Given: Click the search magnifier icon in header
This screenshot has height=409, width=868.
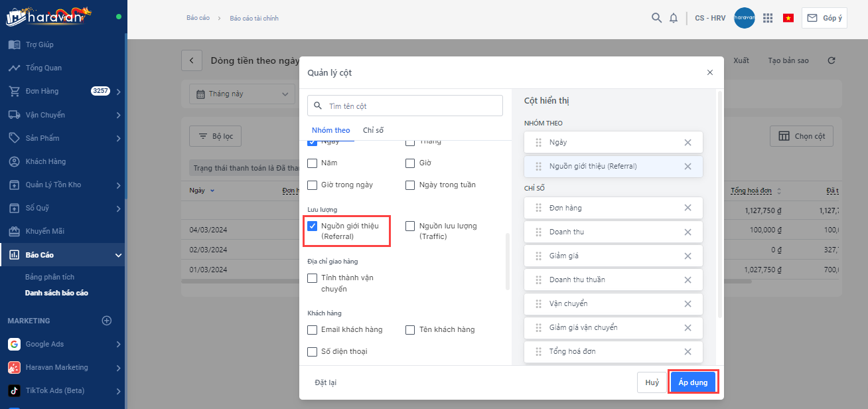Looking at the screenshot, I should click(656, 18).
